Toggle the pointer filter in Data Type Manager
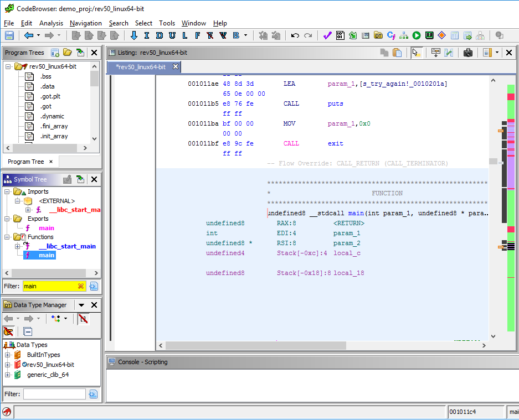 (8, 331)
